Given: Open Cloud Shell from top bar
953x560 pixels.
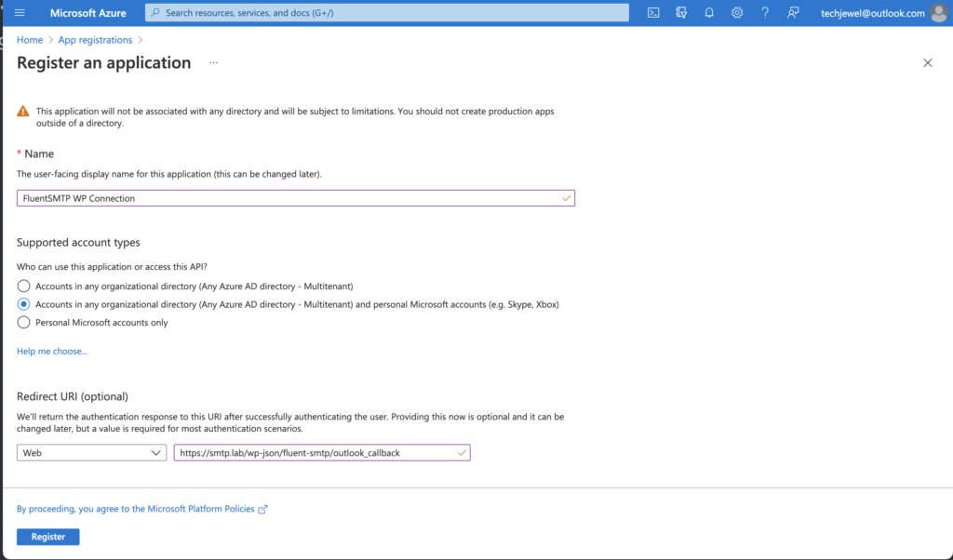Looking at the screenshot, I should click(653, 13).
